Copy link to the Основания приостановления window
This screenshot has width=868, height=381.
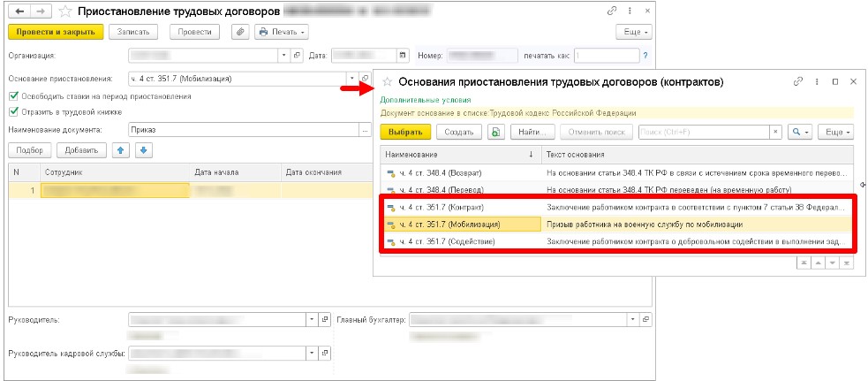coord(797,81)
